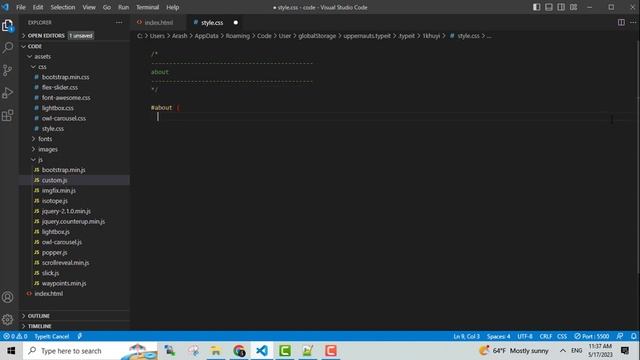640x360 pixels.
Task: Collapse the assets folder
Action: tap(75, 56)
